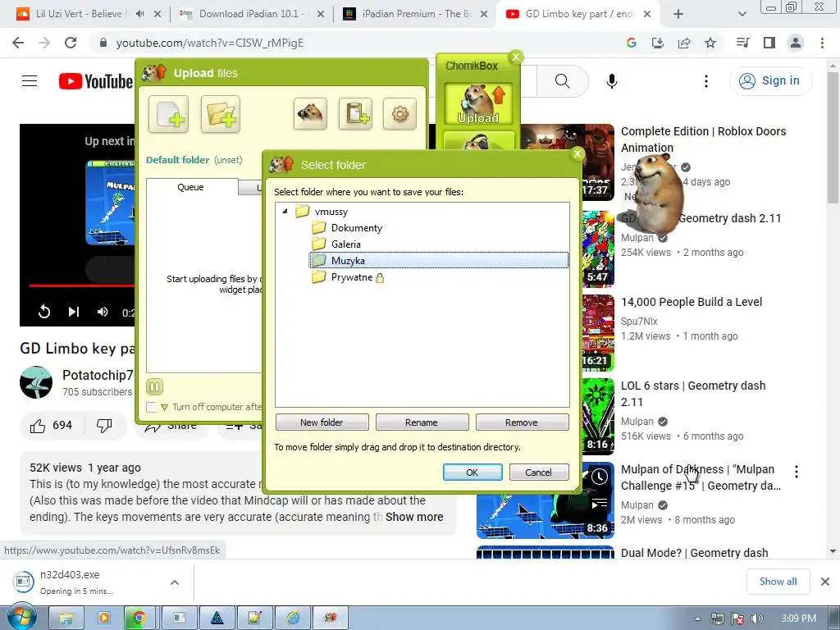Click the add folder icon in Upload files
Image resolution: width=840 pixels, height=630 pixels.
pos(220,114)
